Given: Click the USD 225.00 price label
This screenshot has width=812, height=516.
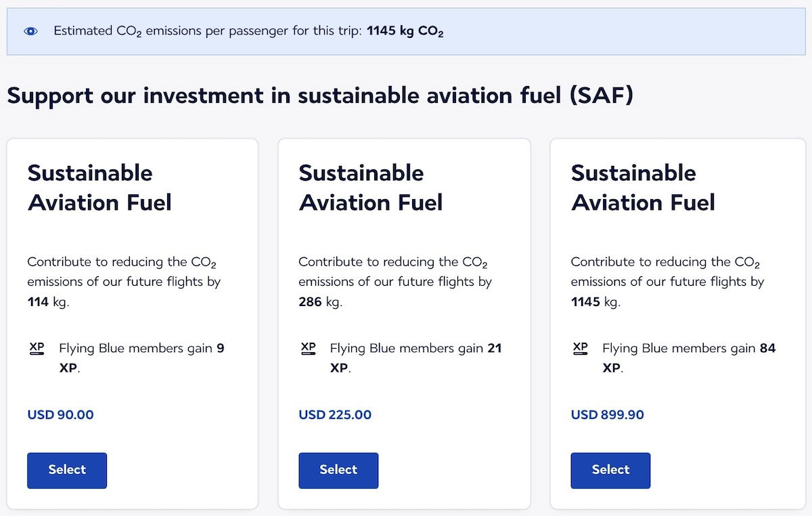Looking at the screenshot, I should 335,414.
